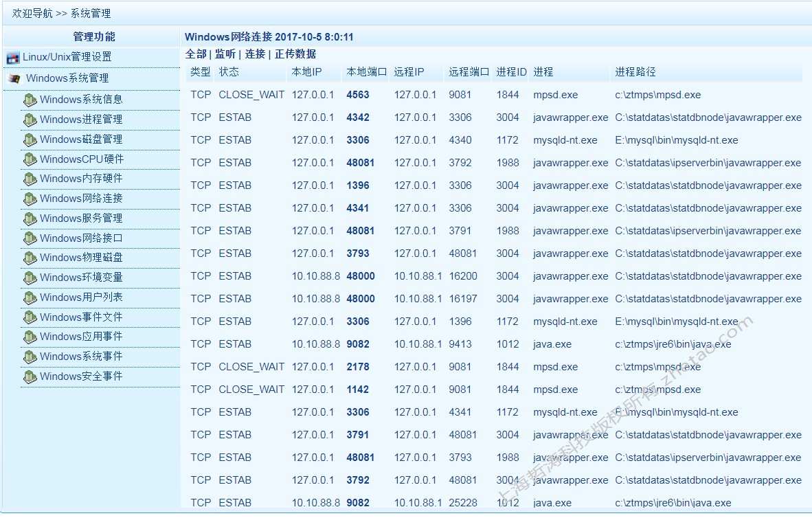Click icon beside Windows系统事件

[30, 357]
